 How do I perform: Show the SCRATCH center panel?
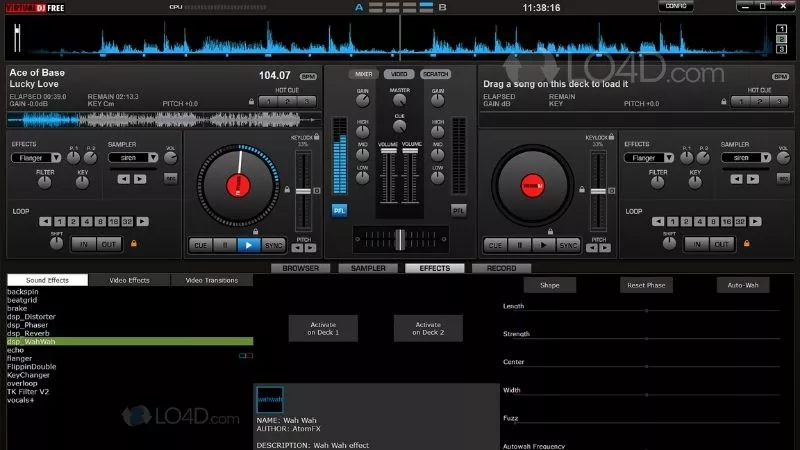(x=435, y=74)
